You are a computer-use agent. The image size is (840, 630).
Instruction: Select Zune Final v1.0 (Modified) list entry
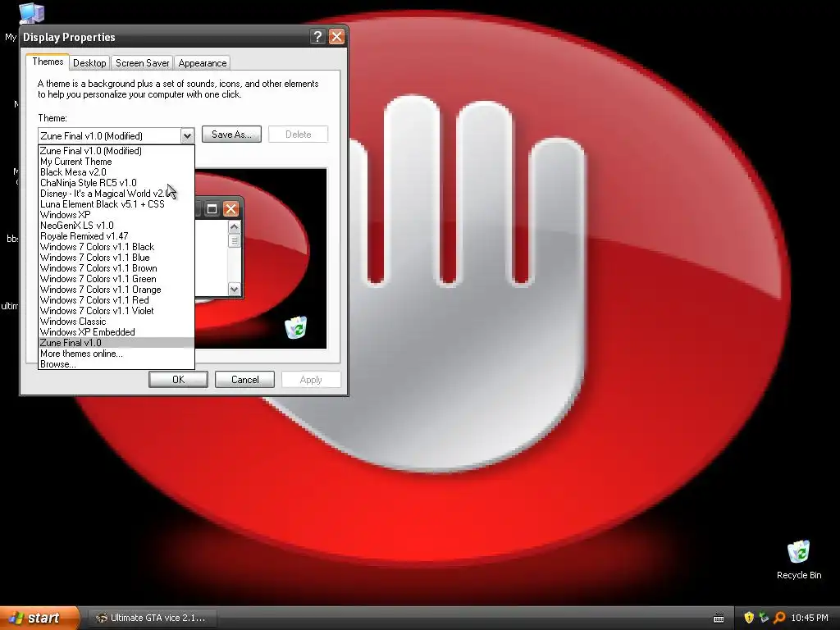coord(116,151)
